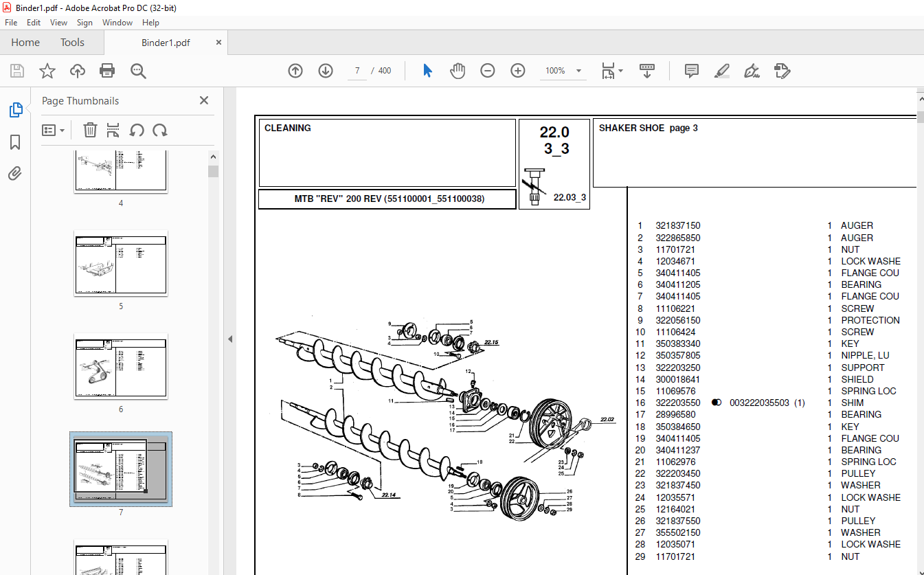Viewport: 924px width, 575px height.
Task: Upload file to cloud icon
Action: [x=78, y=71]
